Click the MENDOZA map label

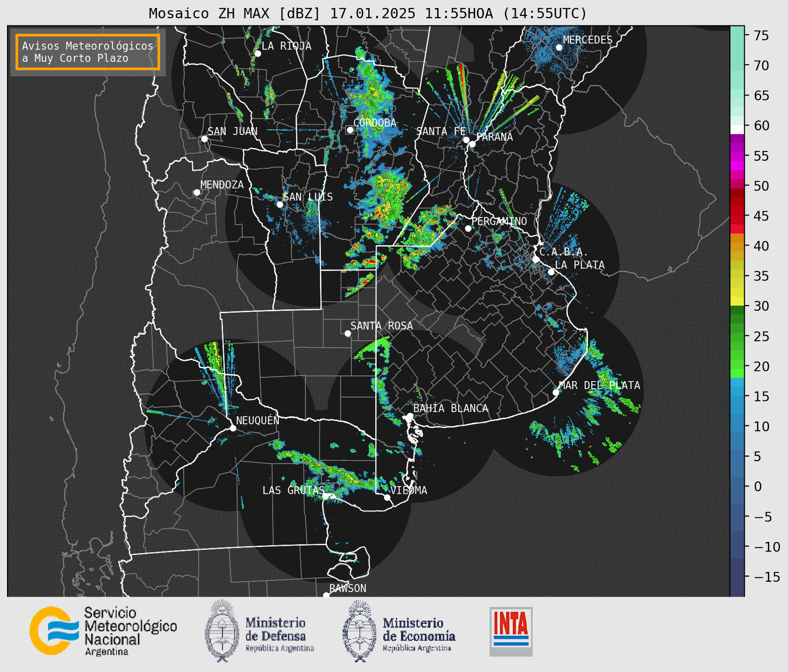(222, 185)
